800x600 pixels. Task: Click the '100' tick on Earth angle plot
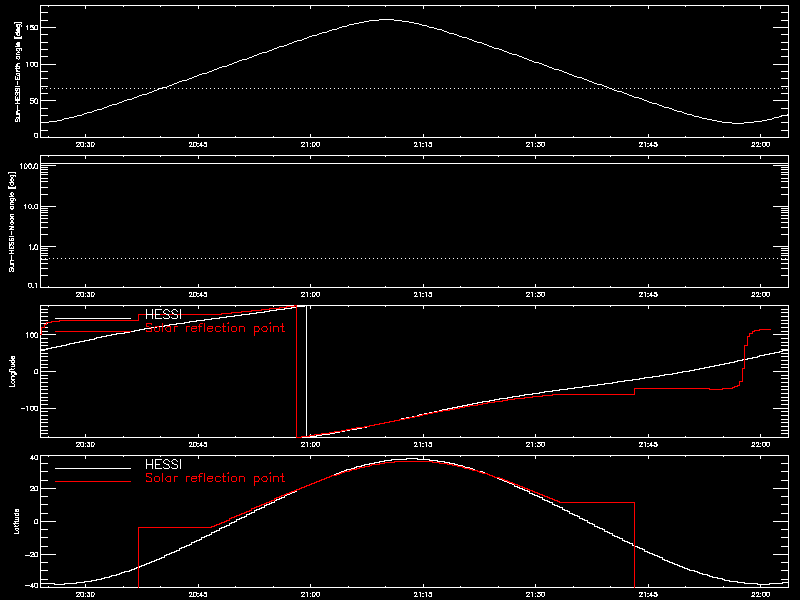point(32,64)
